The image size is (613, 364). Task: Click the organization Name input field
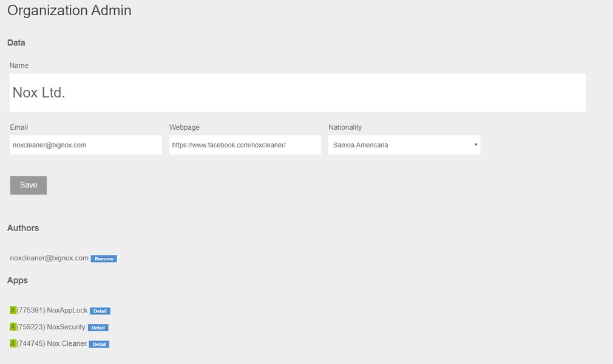click(x=297, y=93)
